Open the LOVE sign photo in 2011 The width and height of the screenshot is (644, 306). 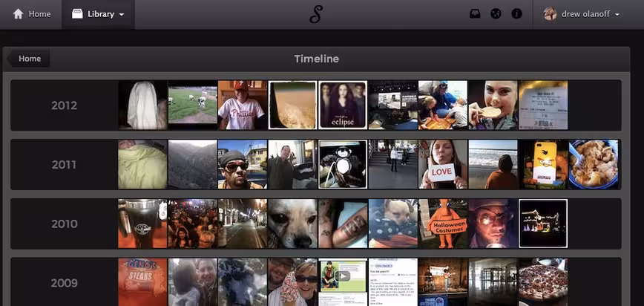tap(442, 165)
